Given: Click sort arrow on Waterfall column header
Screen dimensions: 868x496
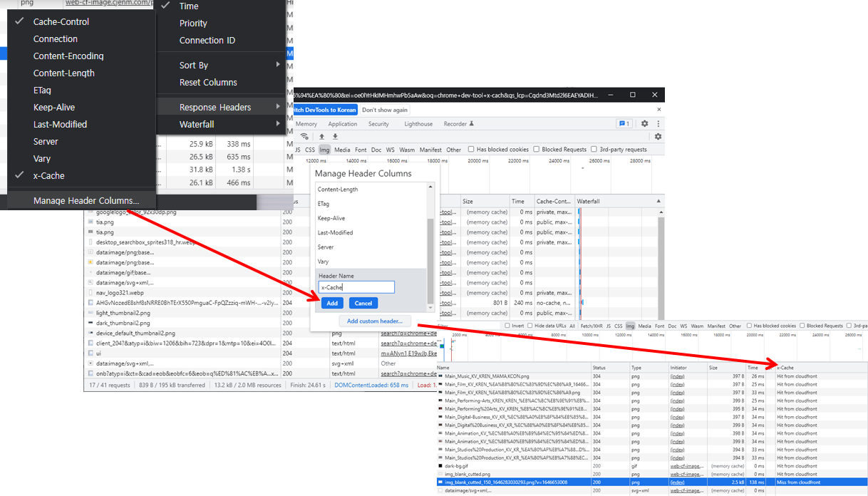Looking at the screenshot, I should (657, 202).
